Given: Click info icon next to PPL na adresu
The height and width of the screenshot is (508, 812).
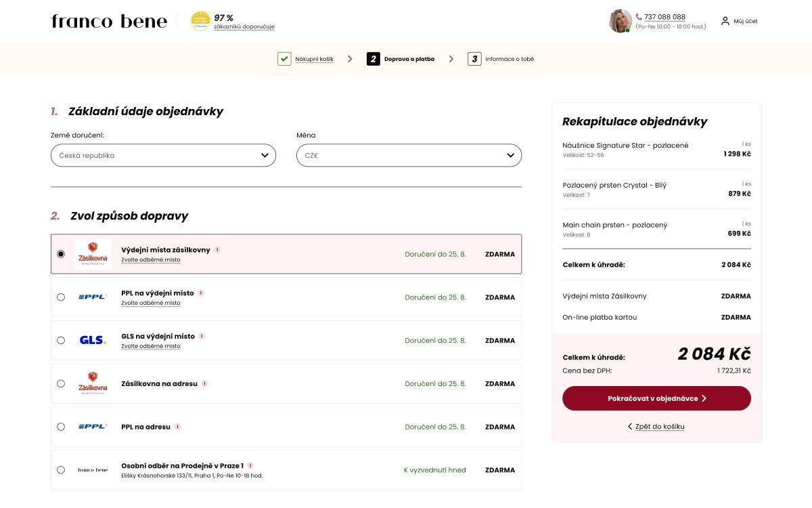Looking at the screenshot, I should (x=177, y=427).
